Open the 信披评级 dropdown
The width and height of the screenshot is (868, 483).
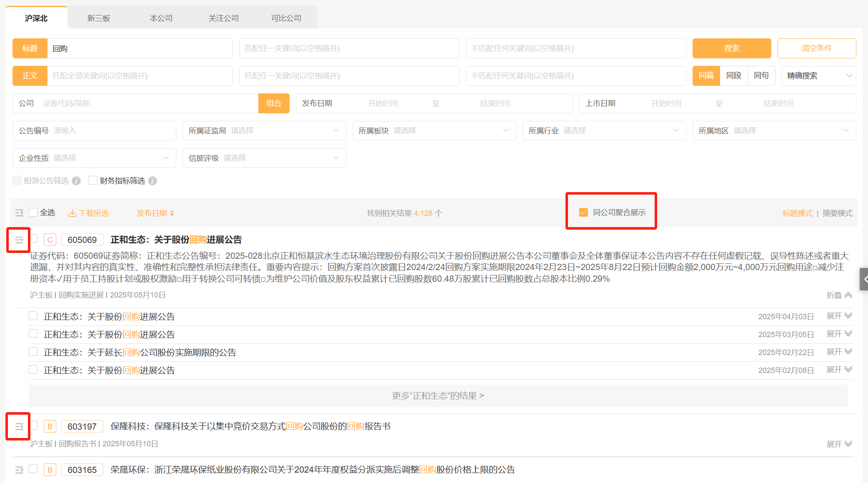click(x=264, y=158)
